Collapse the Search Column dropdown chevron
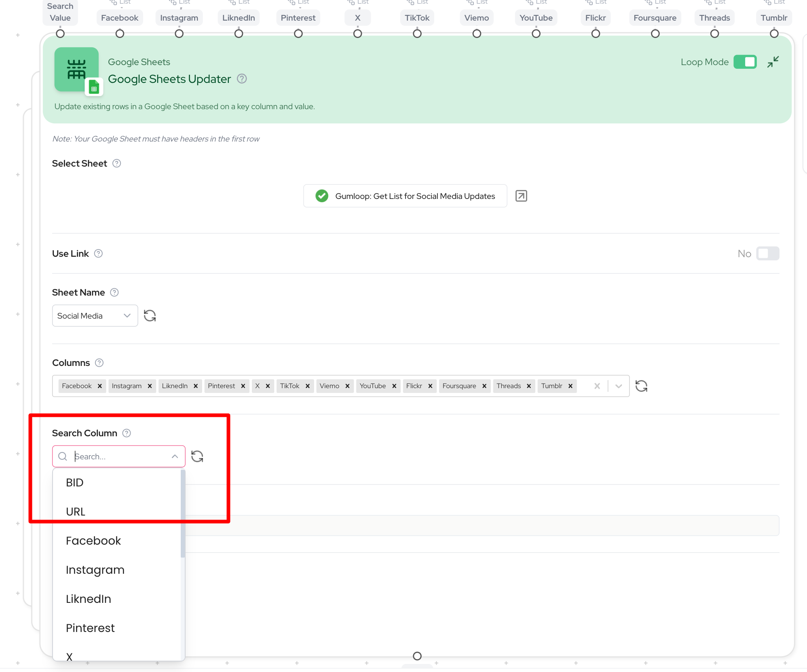The height and width of the screenshot is (672, 807). [175, 456]
